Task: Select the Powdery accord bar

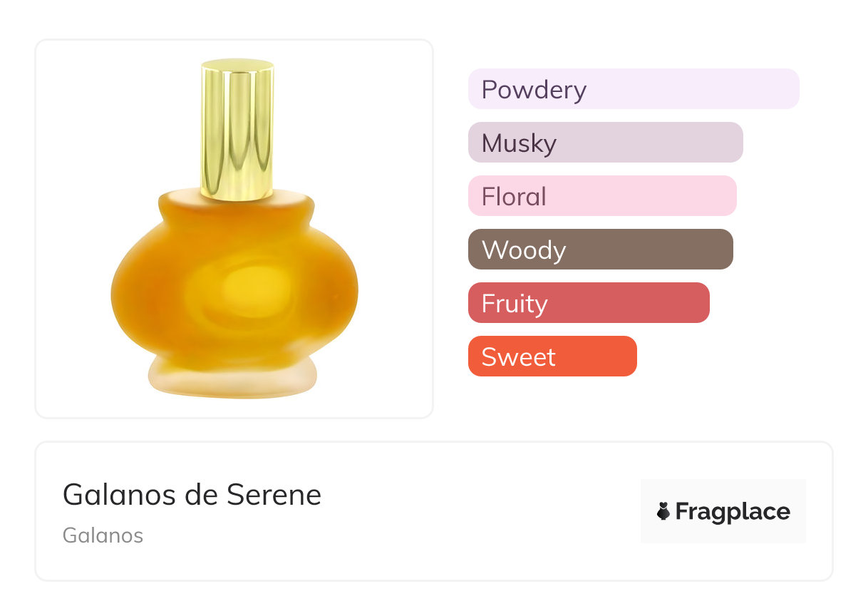Action: (634, 89)
